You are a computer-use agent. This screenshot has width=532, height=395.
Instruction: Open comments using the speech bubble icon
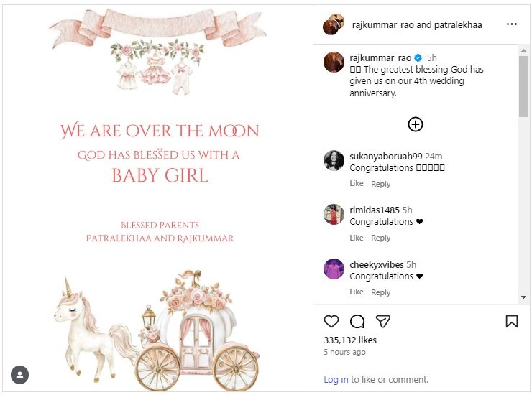[x=357, y=322]
